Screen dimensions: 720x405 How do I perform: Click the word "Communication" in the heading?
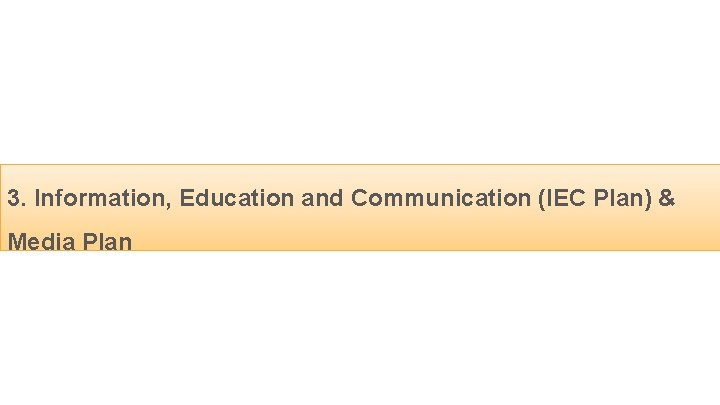click(441, 198)
